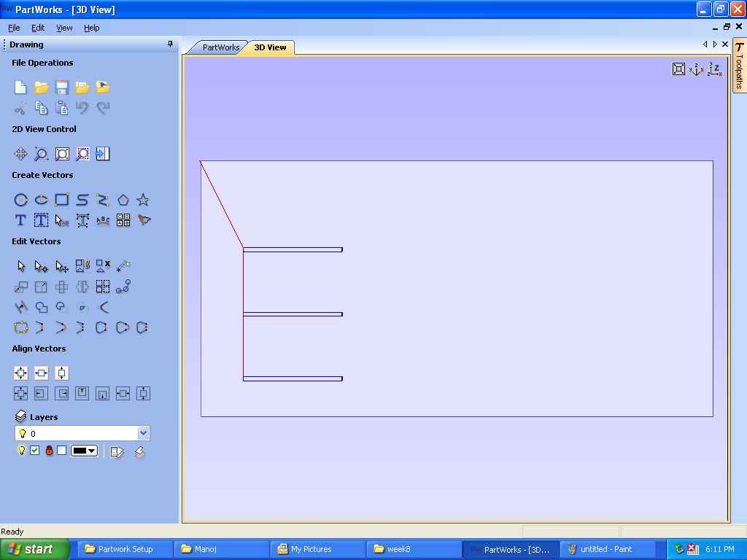Open the mirror vectors tool
The image size is (747, 560).
pos(82,287)
